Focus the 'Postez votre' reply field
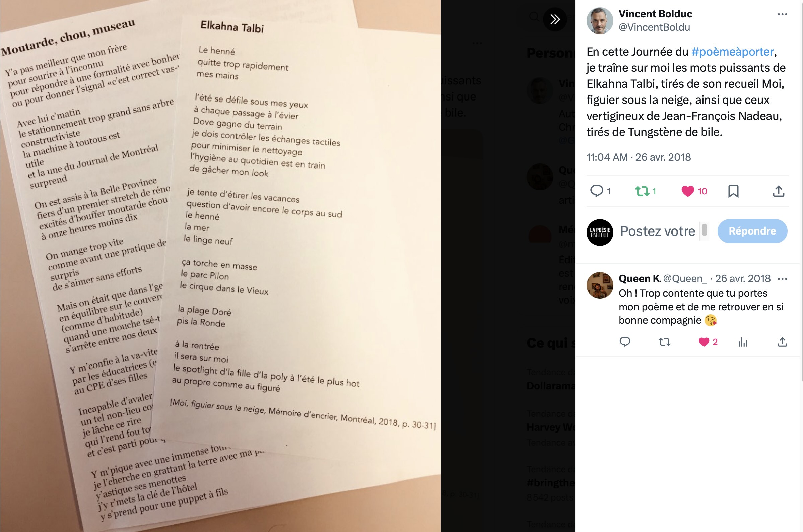Image resolution: width=803 pixels, height=532 pixels. (658, 231)
